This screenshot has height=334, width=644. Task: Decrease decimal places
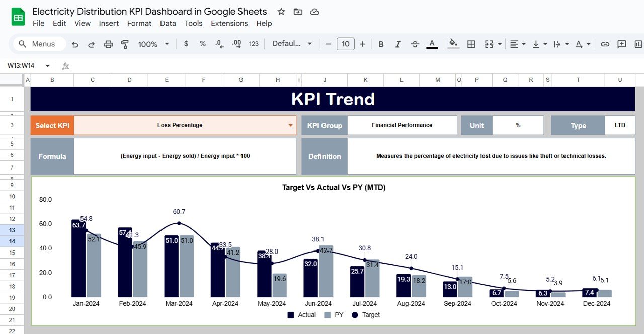point(219,44)
